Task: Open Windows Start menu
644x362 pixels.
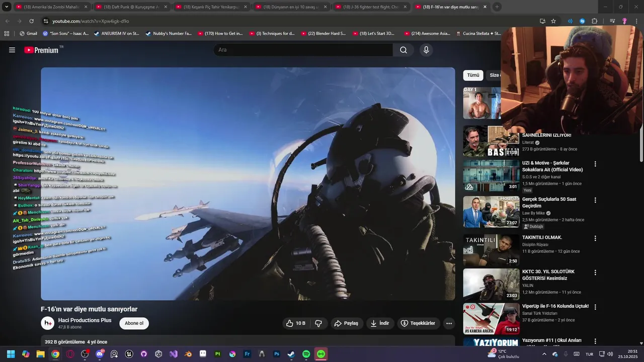Action: click(11, 354)
